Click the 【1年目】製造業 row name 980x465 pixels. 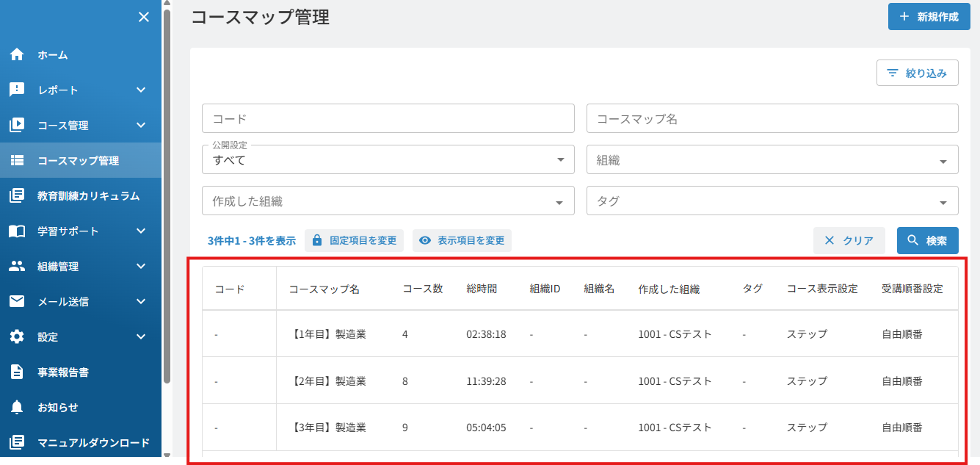[329, 334]
